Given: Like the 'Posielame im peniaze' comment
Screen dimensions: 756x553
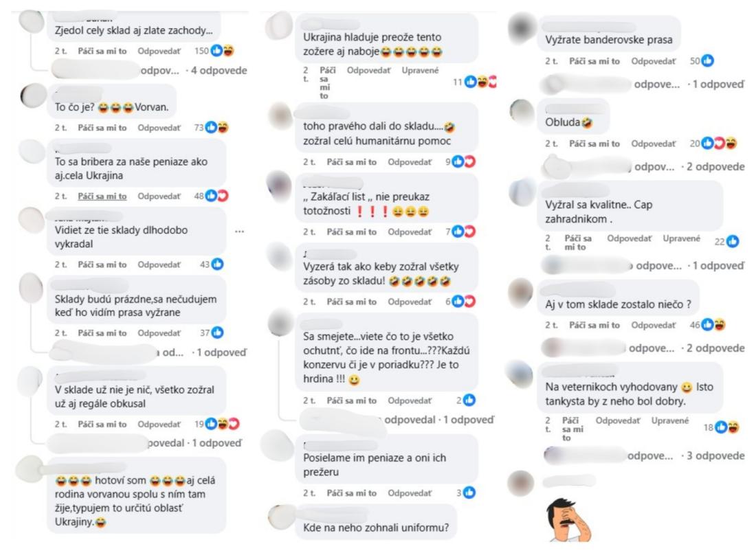Looking at the screenshot, I should click(351, 493).
